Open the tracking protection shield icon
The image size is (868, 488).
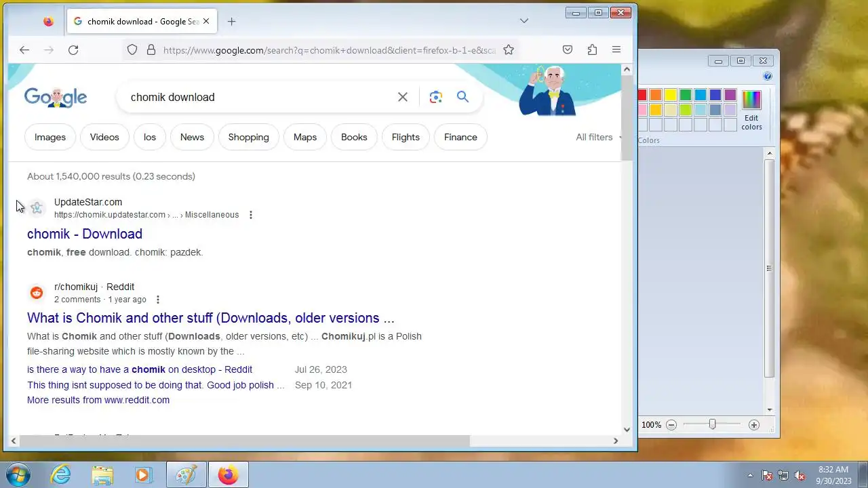(x=132, y=49)
